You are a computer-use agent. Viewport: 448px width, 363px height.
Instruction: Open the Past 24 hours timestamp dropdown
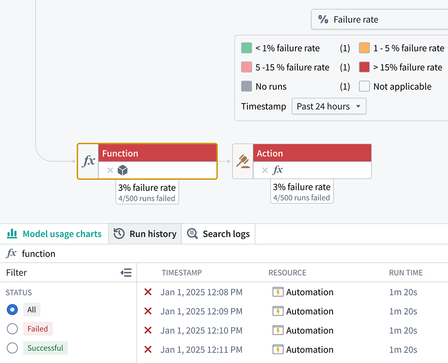point(329,106)
